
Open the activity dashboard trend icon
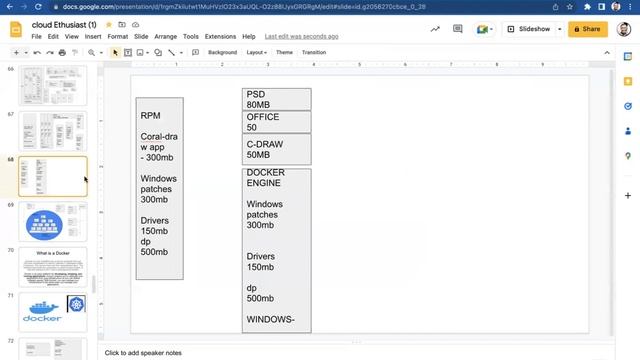[435, 29]
